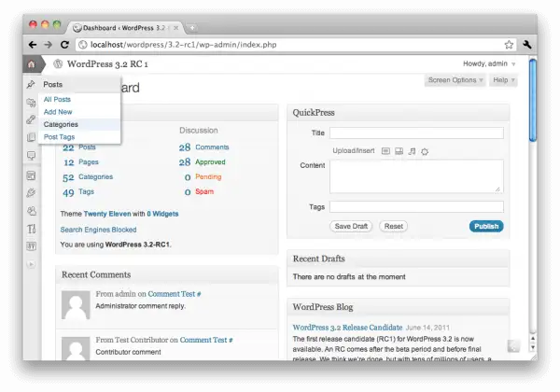Click the Save Draft button
Viewport: 560px width, 392px height.
pos(351,226)
